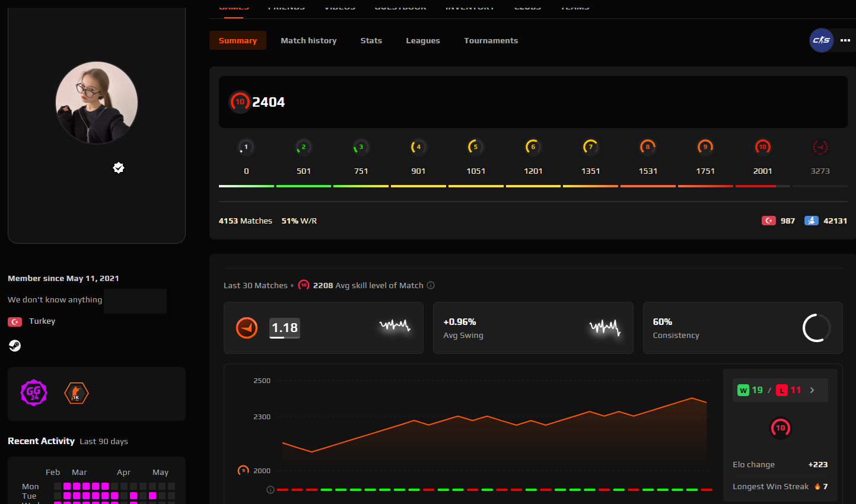Click the level 4 skill icon above 901
The image size is (856, 504).
(418, 147)
